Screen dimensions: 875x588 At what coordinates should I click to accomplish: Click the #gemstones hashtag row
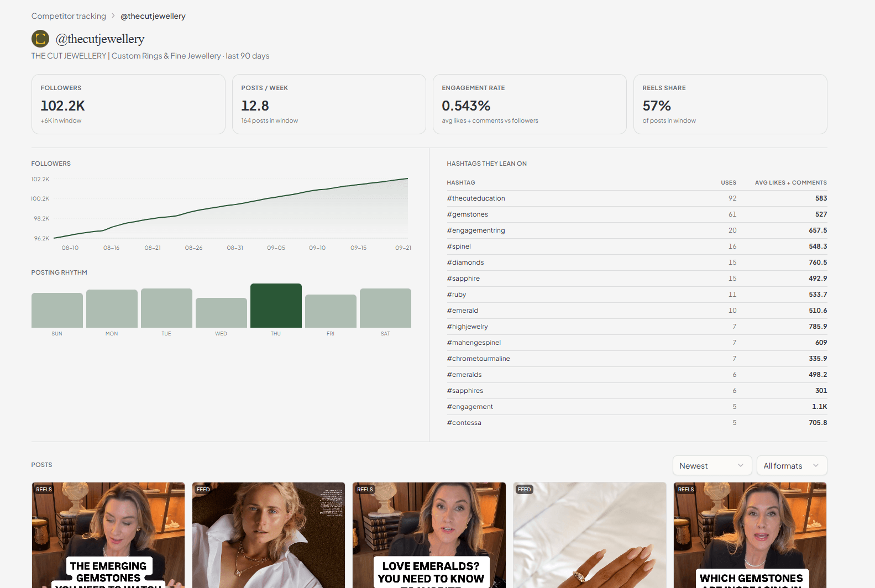click(x=637, y=214)
